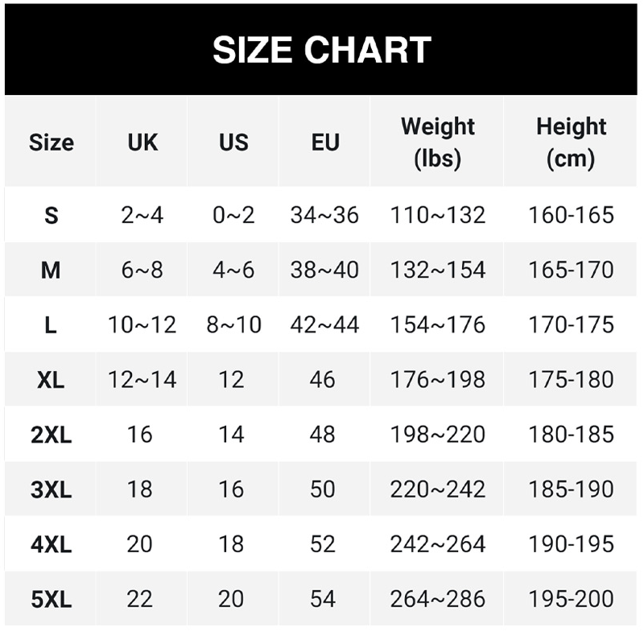Click the UK column header
This screenshot has width=644, height=644.
tap(142, 142)
